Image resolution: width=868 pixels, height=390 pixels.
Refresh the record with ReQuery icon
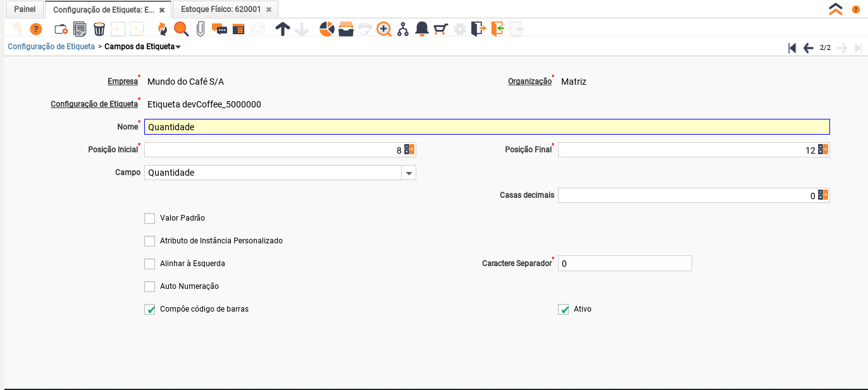click(163, 29)
